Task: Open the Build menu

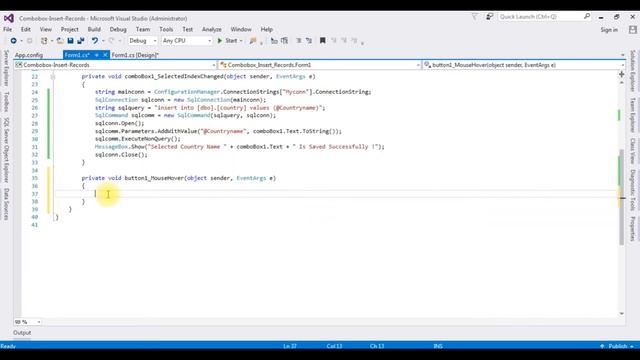Action: [x=94, y=29]
